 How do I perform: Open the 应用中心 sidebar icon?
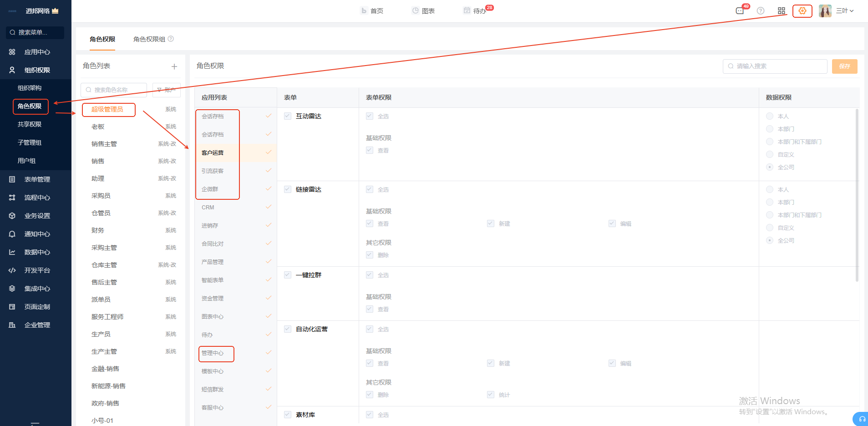[x=12, y=52]
